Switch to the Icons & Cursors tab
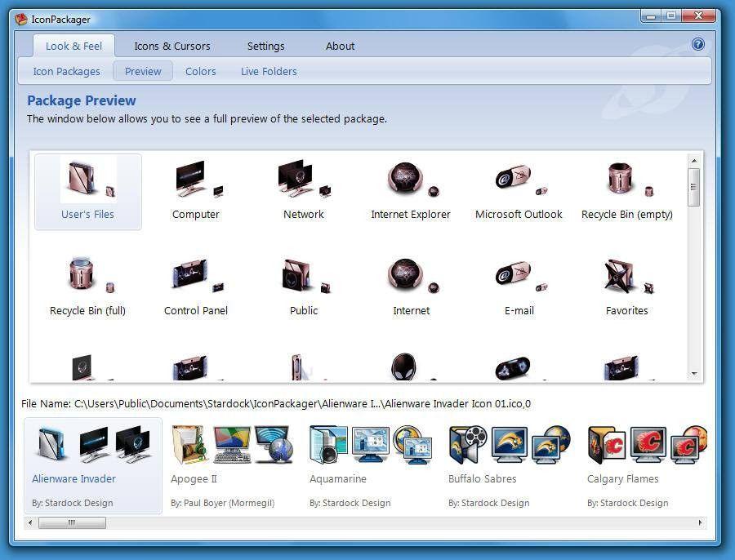Viewport: 735px width, 560px height. coord(172,47)
